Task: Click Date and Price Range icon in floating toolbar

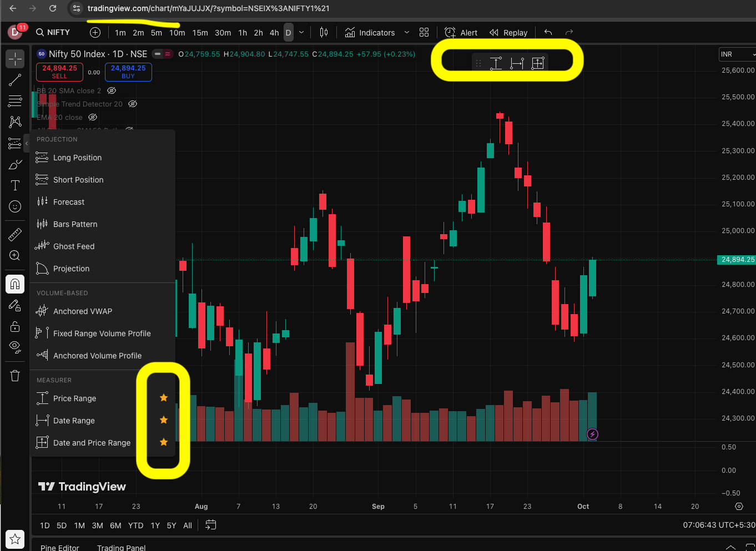Action: [x=537, y=63]
